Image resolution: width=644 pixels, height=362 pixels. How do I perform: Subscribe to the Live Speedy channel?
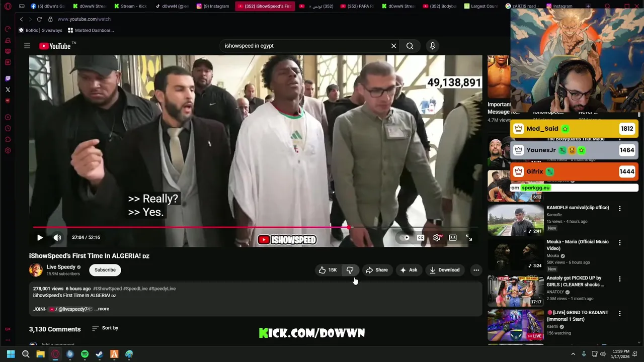pyautogui.click(x=105, y=270)
